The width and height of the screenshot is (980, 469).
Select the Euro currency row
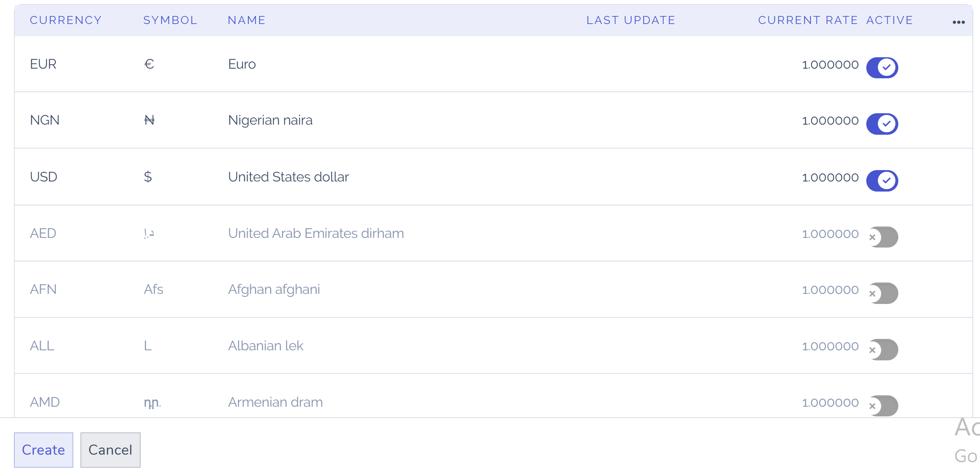point(242,64)
